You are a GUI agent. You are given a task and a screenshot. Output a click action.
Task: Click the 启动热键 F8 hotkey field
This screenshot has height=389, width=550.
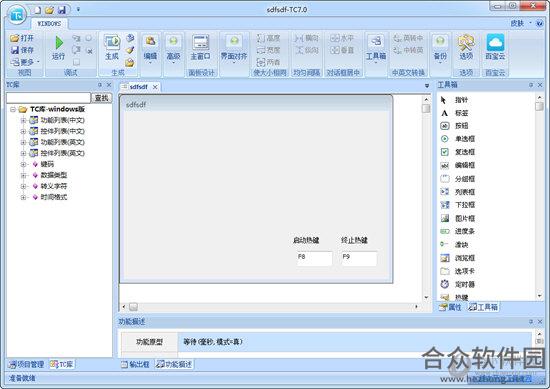coord(314,259)
